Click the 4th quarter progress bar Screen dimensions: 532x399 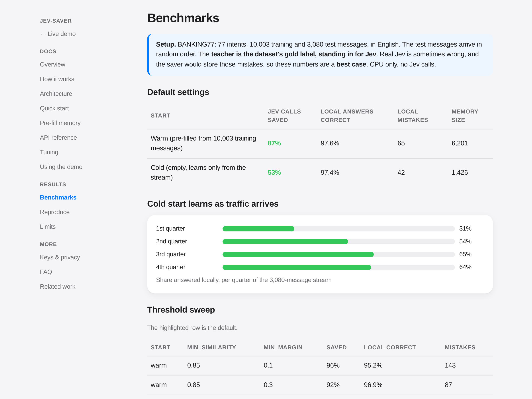(x=338, y=268)
